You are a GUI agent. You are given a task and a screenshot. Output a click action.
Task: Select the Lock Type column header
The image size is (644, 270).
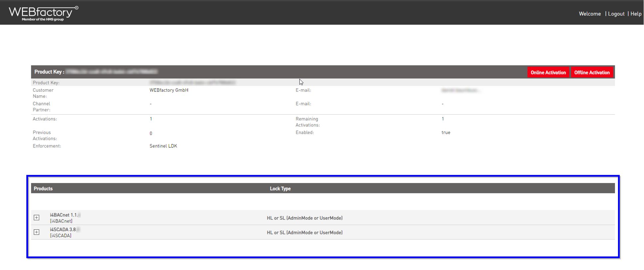280,189
